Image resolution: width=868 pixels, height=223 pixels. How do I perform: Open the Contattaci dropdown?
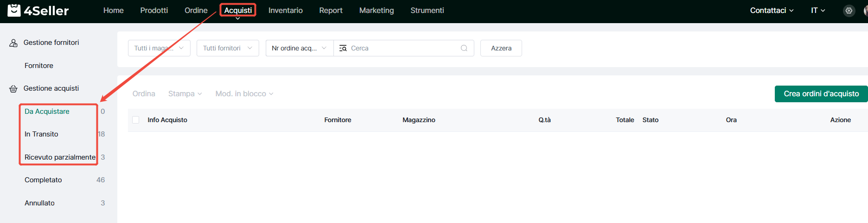[772, 10]
